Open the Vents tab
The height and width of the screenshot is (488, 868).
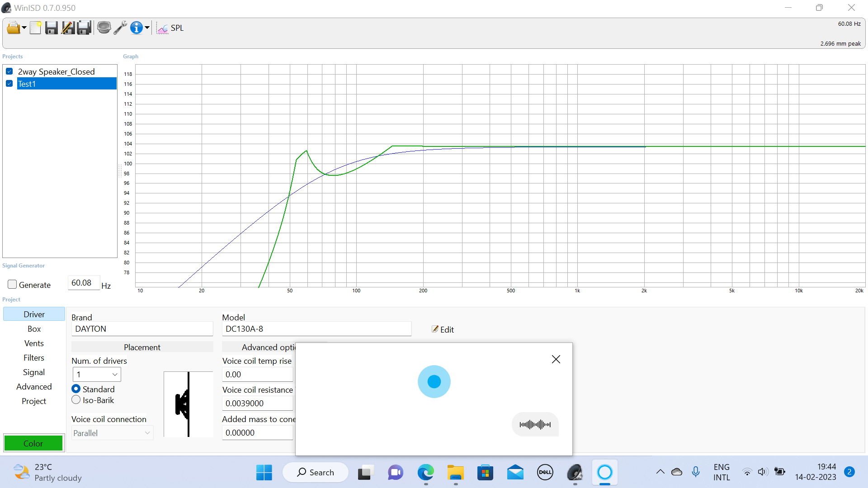click(34, 343)
